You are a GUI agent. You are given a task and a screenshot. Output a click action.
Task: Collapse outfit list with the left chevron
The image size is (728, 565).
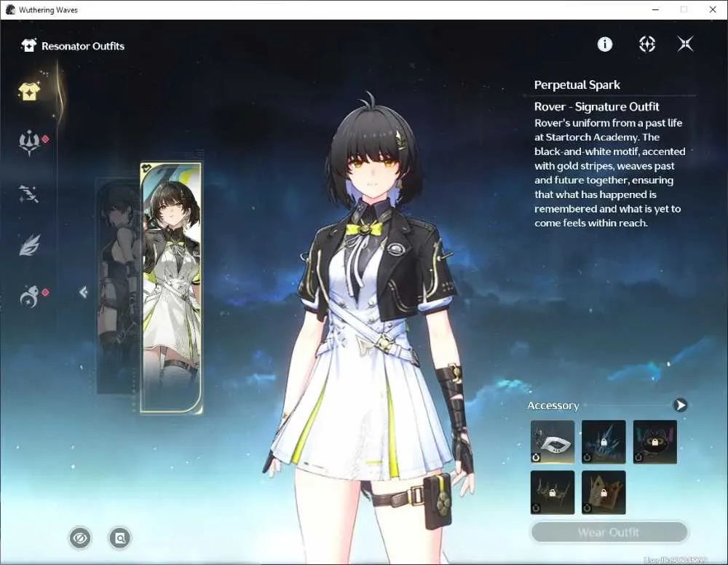(x=83, y=292)
